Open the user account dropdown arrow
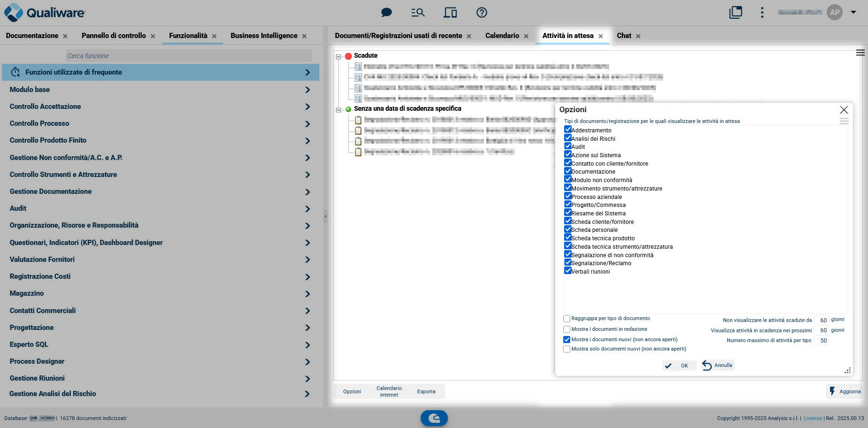The height and width of the screenshot is (428, 868). pos(853,12)
